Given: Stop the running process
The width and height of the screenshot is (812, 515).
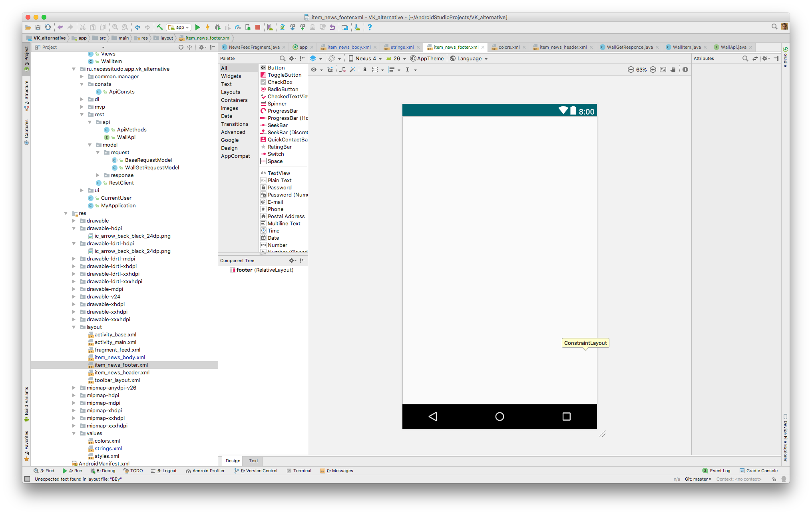Looking at the screenshot, I should coord(258,27).
